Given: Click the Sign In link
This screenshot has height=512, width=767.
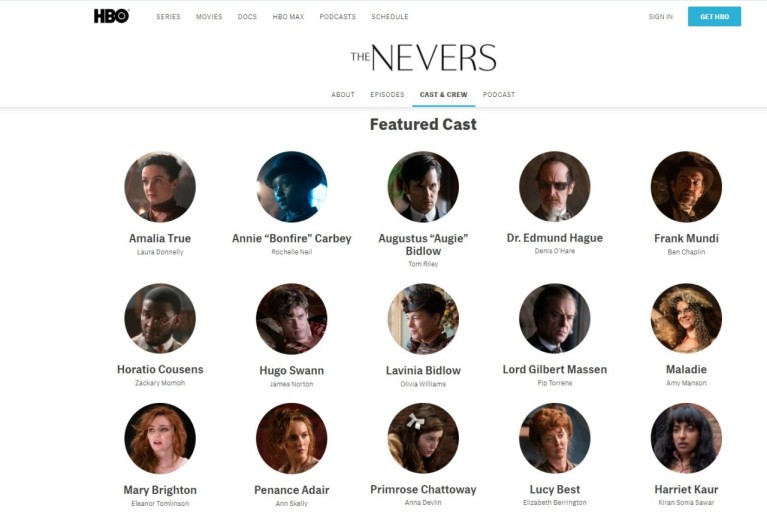Looking at the screenshot, I should click(660, 17).
